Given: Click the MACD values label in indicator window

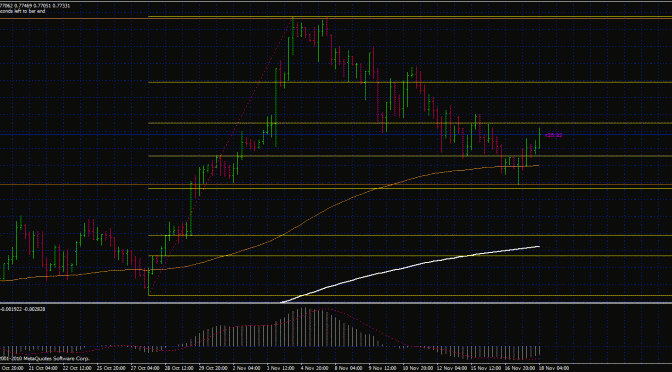Looking at the screenshot, I should 22,309.
